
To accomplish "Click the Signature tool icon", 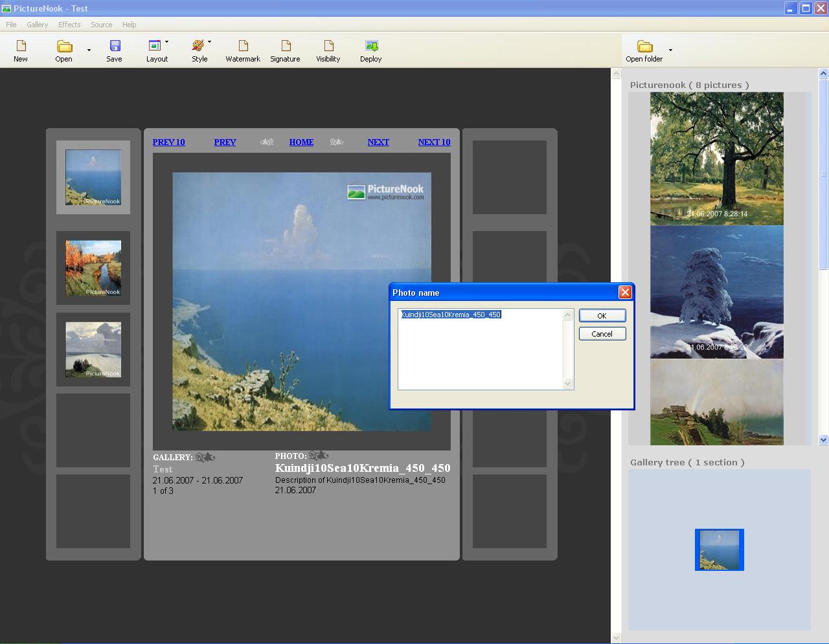I will point(286,46).
